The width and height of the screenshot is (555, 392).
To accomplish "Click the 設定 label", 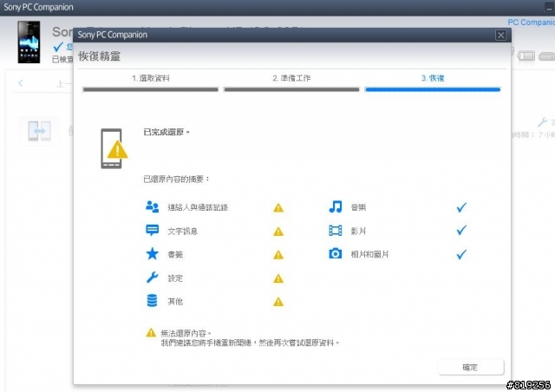I will (x=175, y=278).
